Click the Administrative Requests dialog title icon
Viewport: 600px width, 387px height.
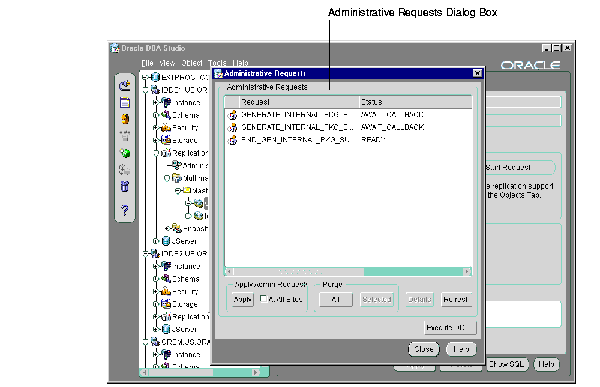click(218, 73)
